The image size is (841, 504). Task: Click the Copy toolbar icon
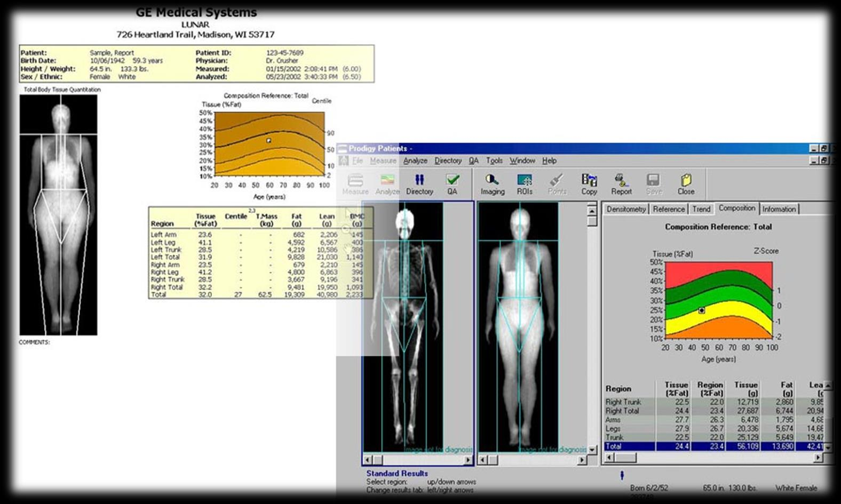click(589, 184)
